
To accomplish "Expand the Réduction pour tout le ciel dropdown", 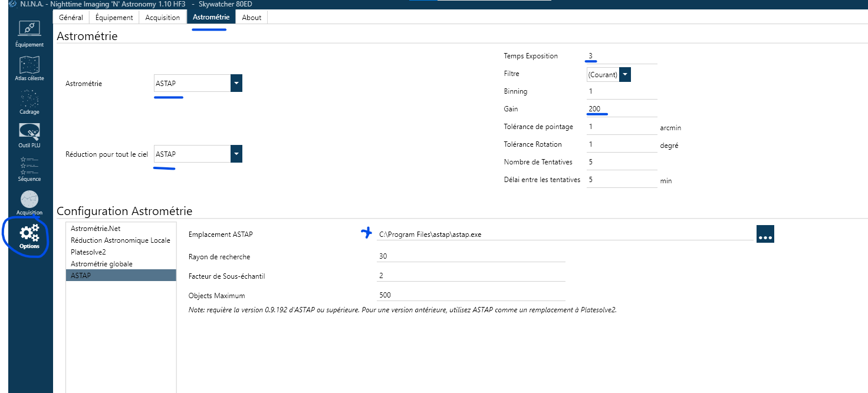I will pyautogui.click(x=236, y=154).
